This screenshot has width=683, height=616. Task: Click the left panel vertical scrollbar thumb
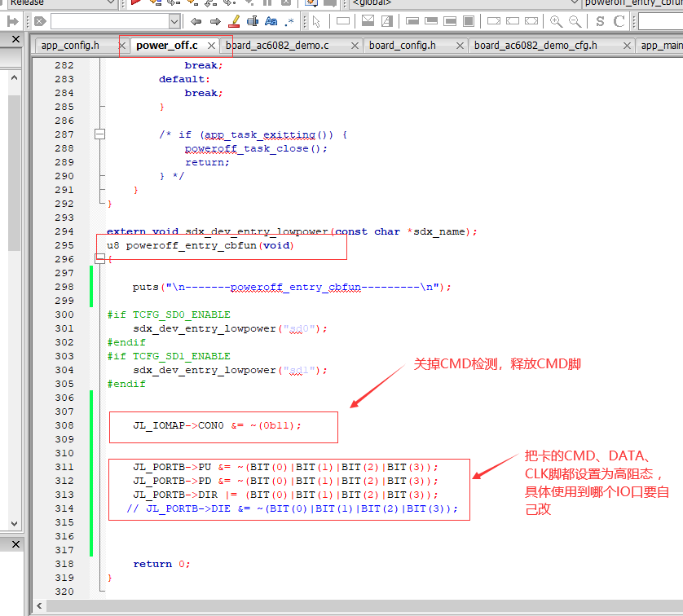coord(15,173)
